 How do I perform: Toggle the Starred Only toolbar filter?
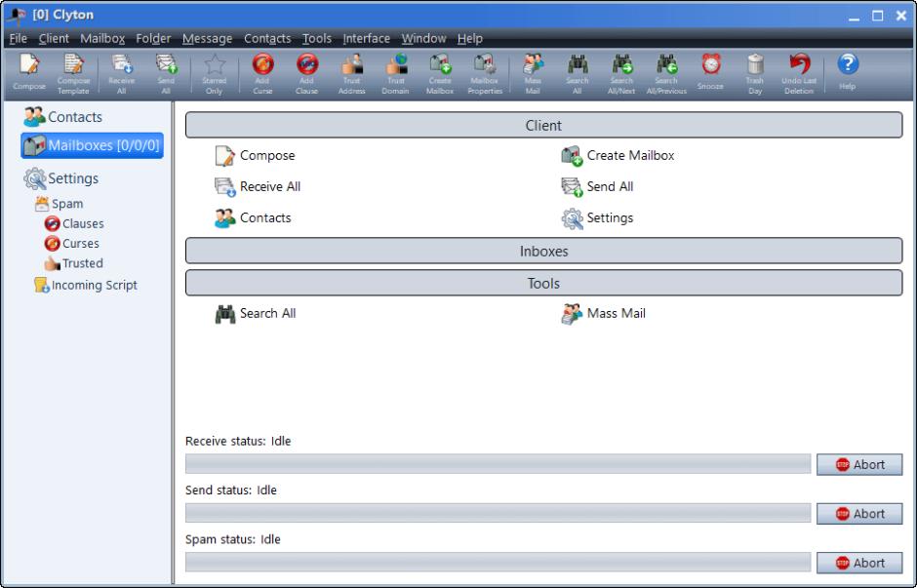214,74
